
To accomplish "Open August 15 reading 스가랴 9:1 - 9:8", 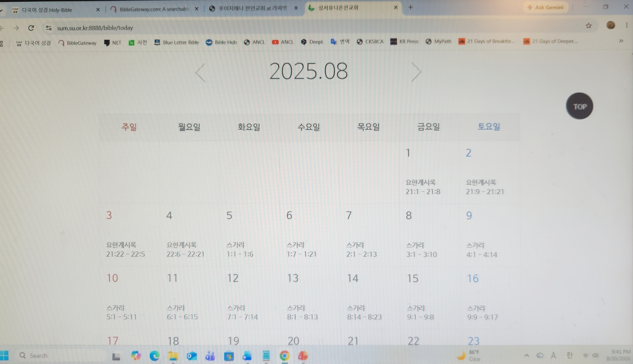I will (x=420, y=312).
